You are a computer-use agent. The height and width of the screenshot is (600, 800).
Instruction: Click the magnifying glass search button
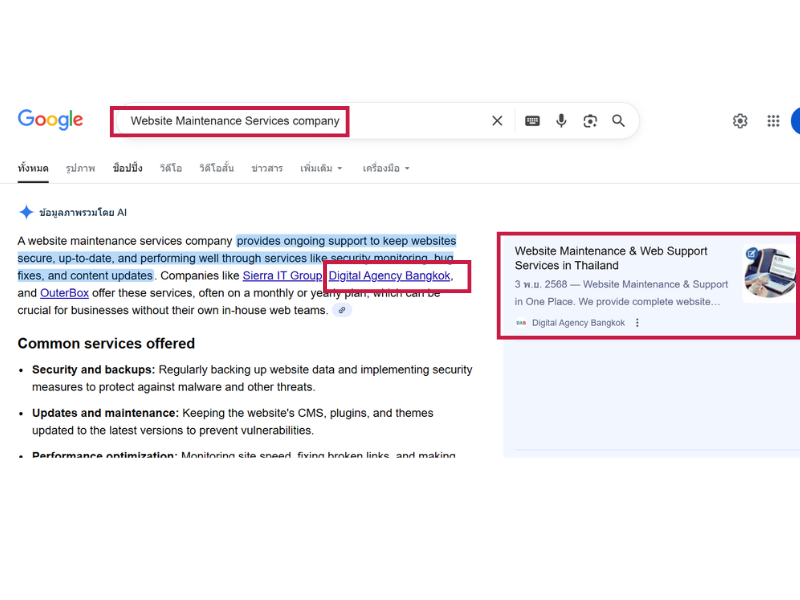[x=619, y=121]
